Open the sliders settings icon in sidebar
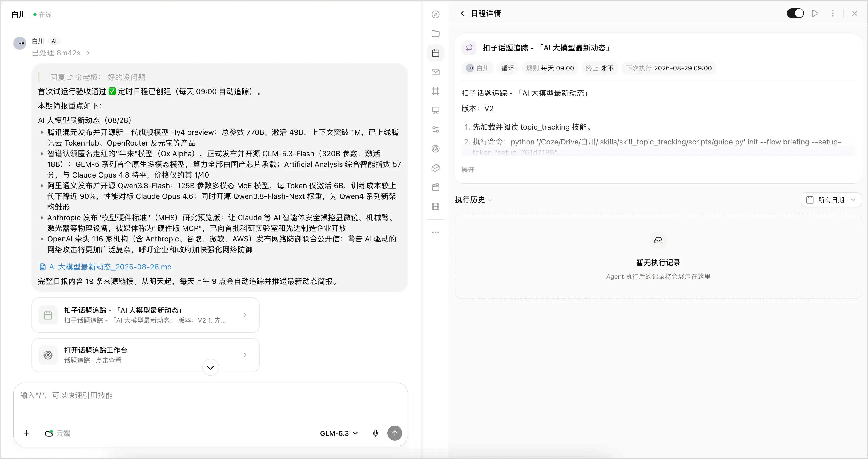868x459 pixels. coord(435,129)
